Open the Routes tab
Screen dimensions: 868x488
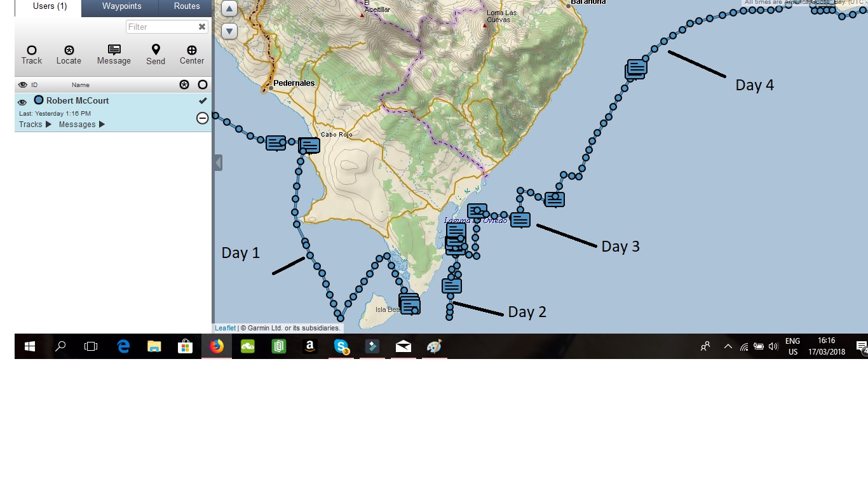[186, 6]
